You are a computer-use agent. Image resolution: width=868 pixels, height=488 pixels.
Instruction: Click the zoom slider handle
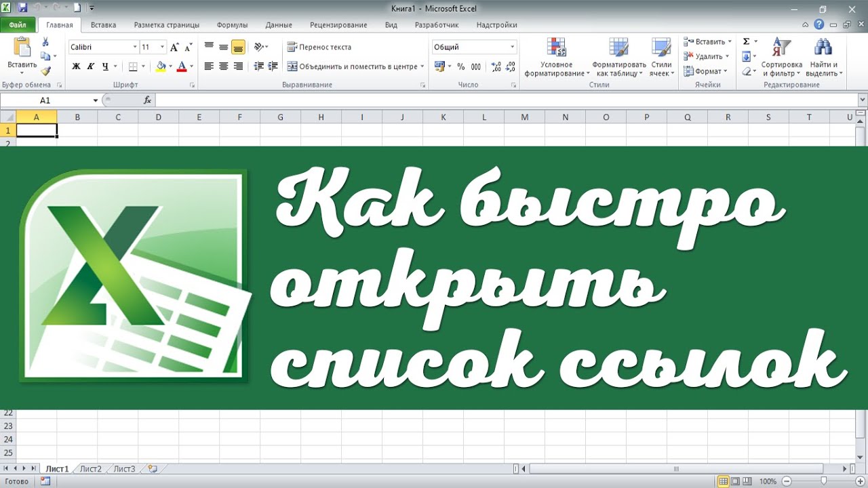point(823,481)
